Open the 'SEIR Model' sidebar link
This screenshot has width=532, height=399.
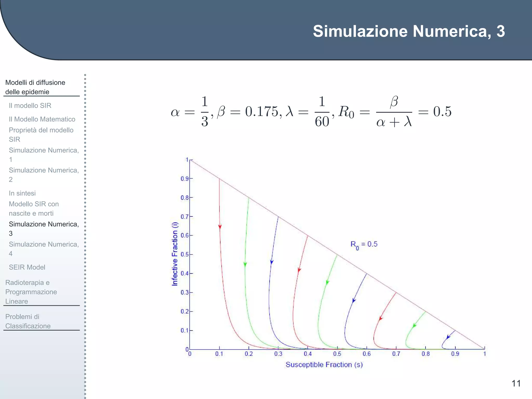click(x=27, y=267)
